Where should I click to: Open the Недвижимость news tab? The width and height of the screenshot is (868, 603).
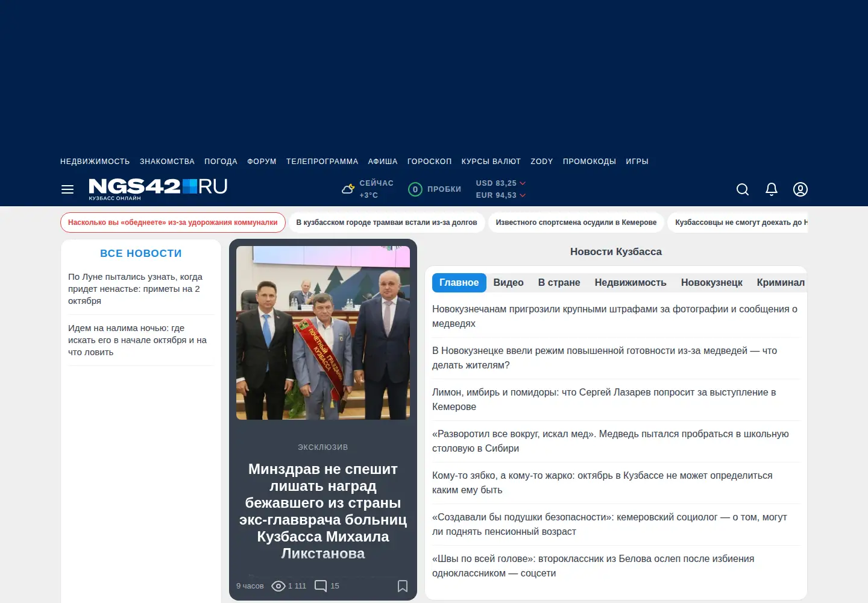pyautogui.click(x=631, y=283)
